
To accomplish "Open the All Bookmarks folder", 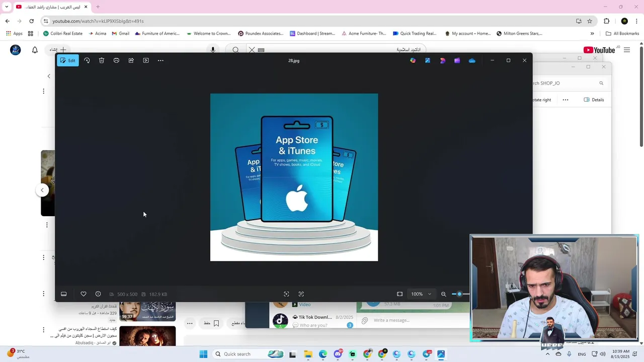I will (622, 34).
